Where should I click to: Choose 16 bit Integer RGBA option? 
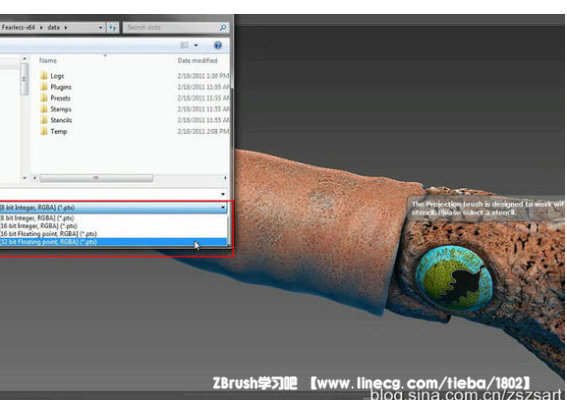(x=114, y=226)
